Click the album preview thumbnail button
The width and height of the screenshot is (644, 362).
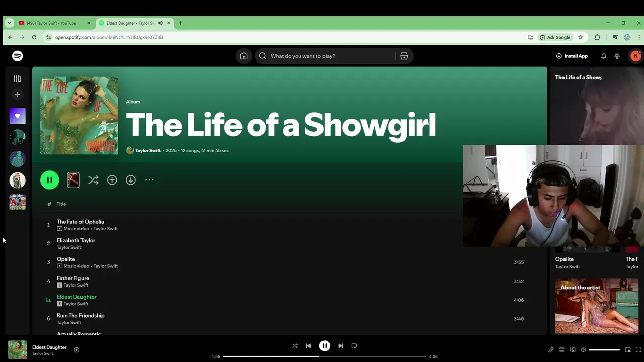[73, 180]
